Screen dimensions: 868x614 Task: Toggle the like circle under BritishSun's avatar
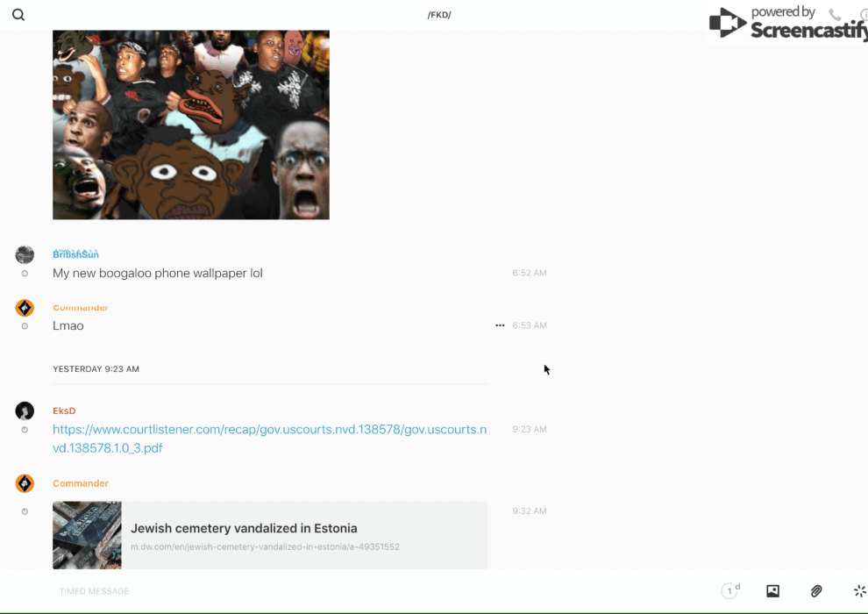(x=25, y=274)
